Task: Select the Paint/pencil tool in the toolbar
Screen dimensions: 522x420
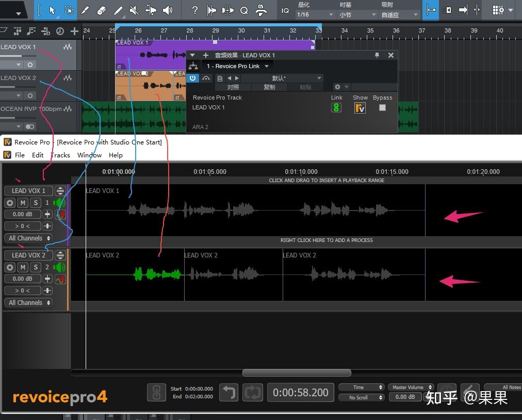Action: tap(118, 10)
